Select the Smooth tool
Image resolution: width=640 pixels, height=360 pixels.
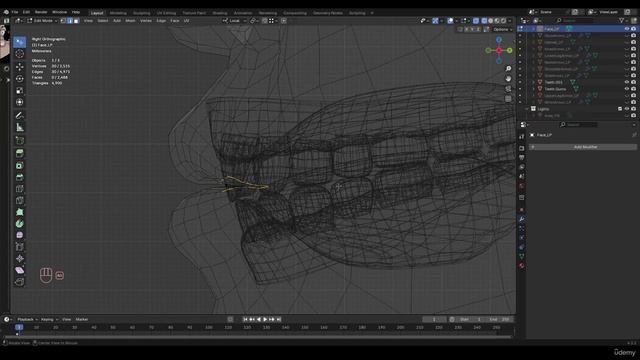[x=20, y=235]
